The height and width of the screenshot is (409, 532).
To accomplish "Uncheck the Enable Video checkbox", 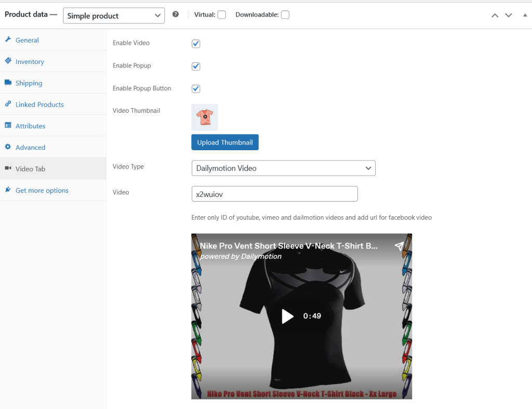I will pos(196,44).
